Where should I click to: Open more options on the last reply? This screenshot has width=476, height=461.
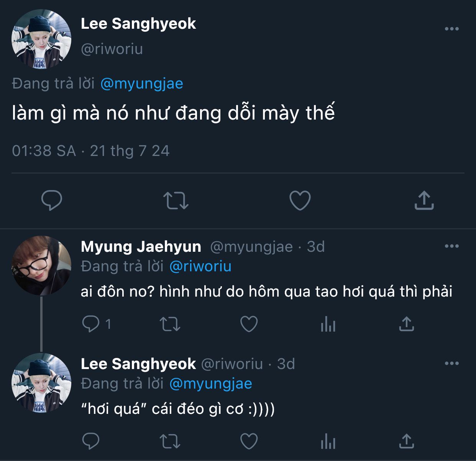(451, 363)
